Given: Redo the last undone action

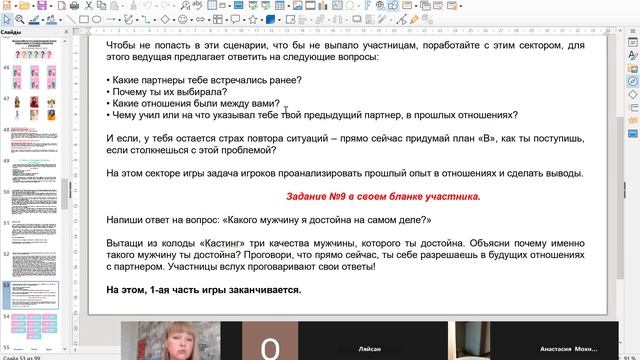Looking at the screenshot, I should point(164,6).
